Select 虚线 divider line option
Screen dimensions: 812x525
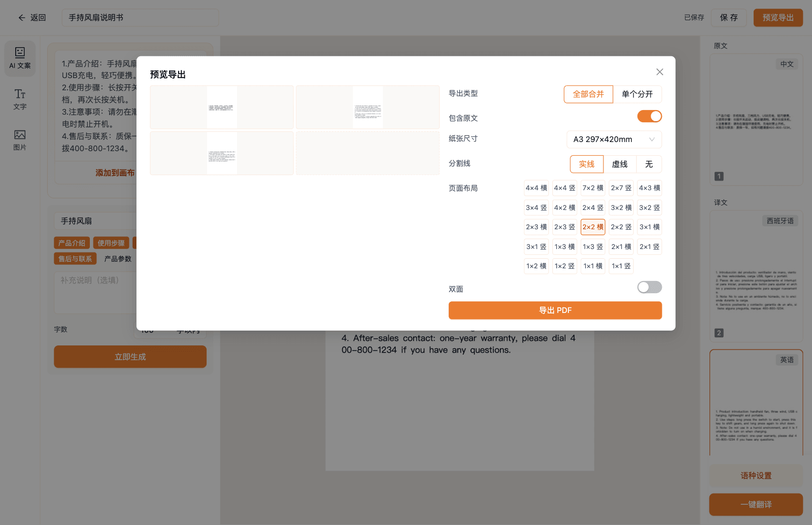(620, 164)
